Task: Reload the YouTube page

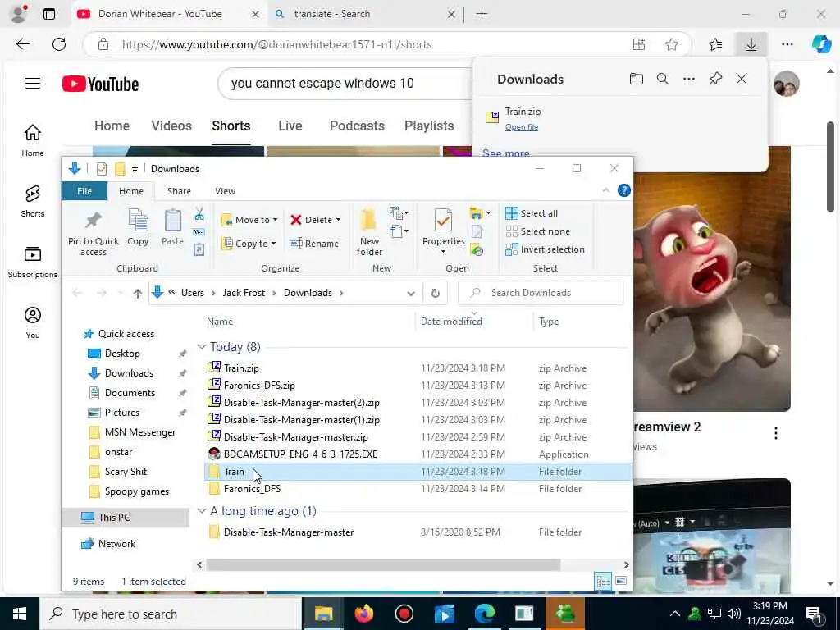Action: pos(59,44)
